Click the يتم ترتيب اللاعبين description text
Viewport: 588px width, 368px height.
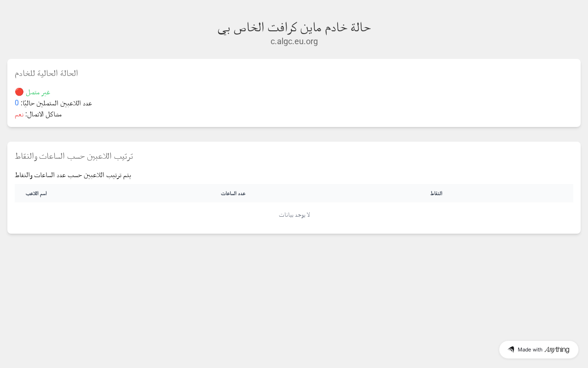click(x=73, y=175)
